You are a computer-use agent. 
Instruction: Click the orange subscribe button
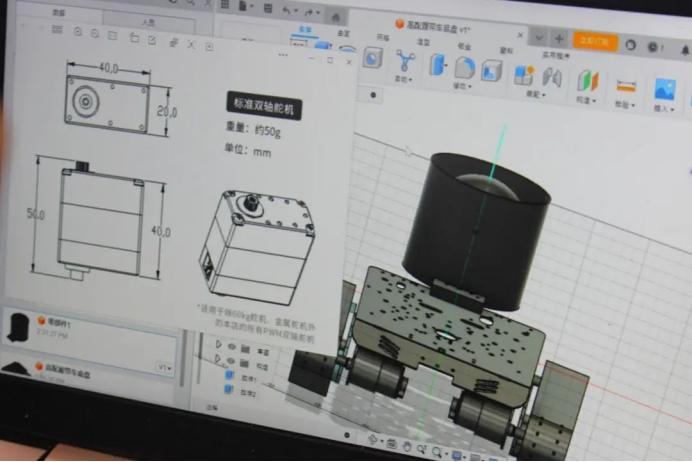tap(594, 41)
